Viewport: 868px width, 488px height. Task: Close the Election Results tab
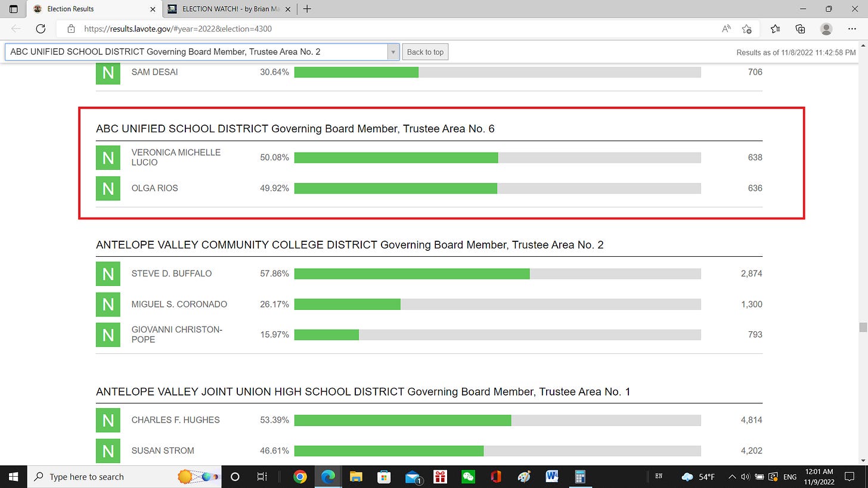coord(153,9)
